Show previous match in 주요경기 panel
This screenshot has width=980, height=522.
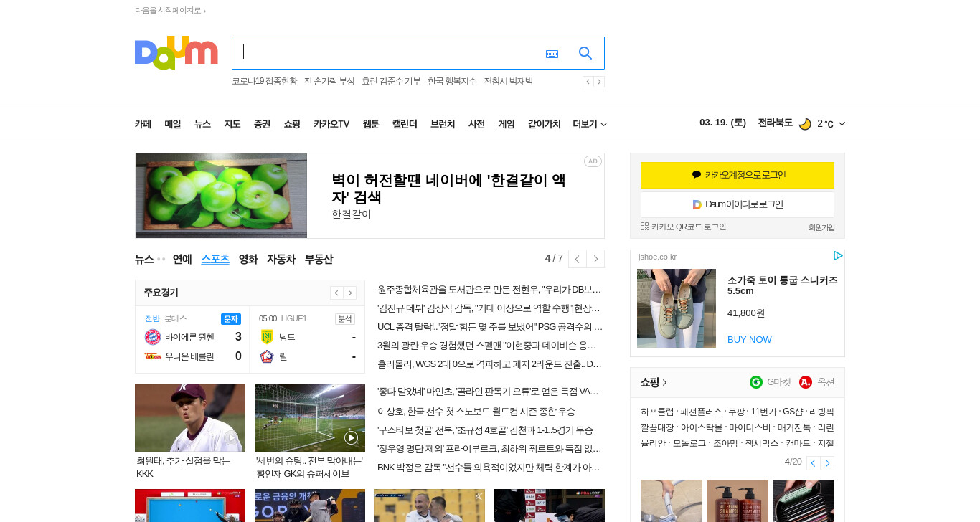click(336, 293)
